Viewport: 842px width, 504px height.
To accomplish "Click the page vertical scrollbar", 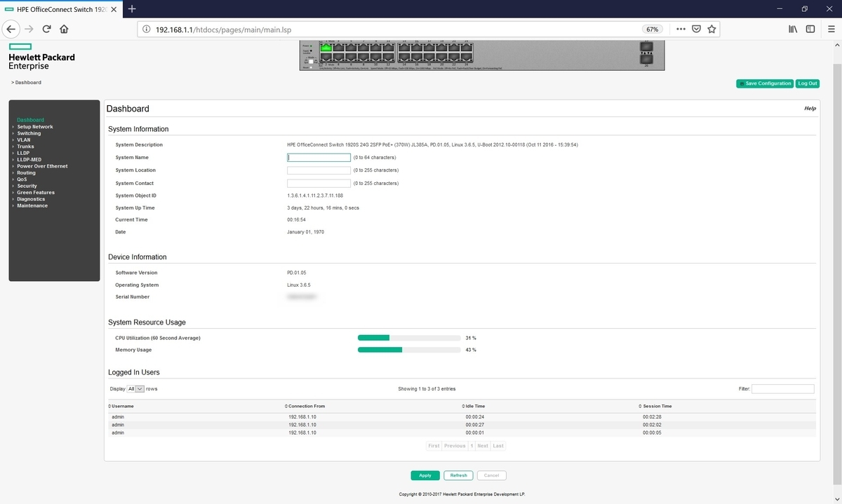I will click(837, 273).
